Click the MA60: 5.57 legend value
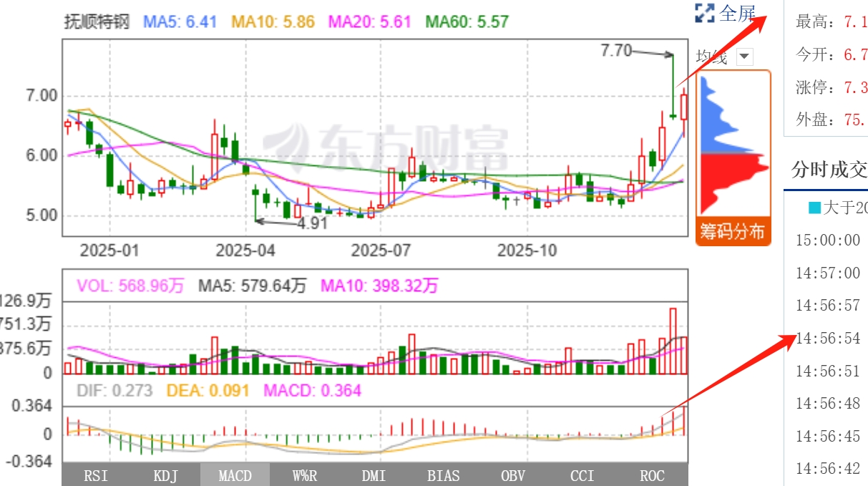868x486 pixels. 467,21
